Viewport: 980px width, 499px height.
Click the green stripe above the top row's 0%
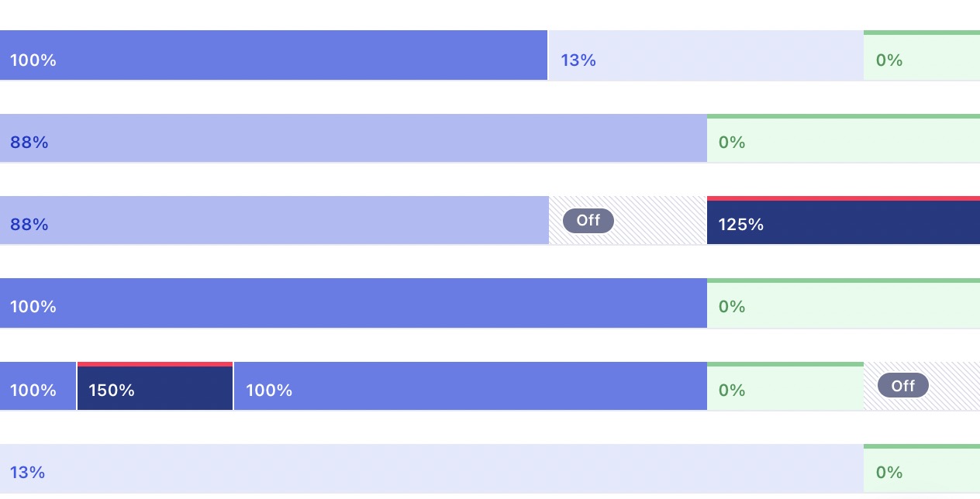[x=921, y=33]
